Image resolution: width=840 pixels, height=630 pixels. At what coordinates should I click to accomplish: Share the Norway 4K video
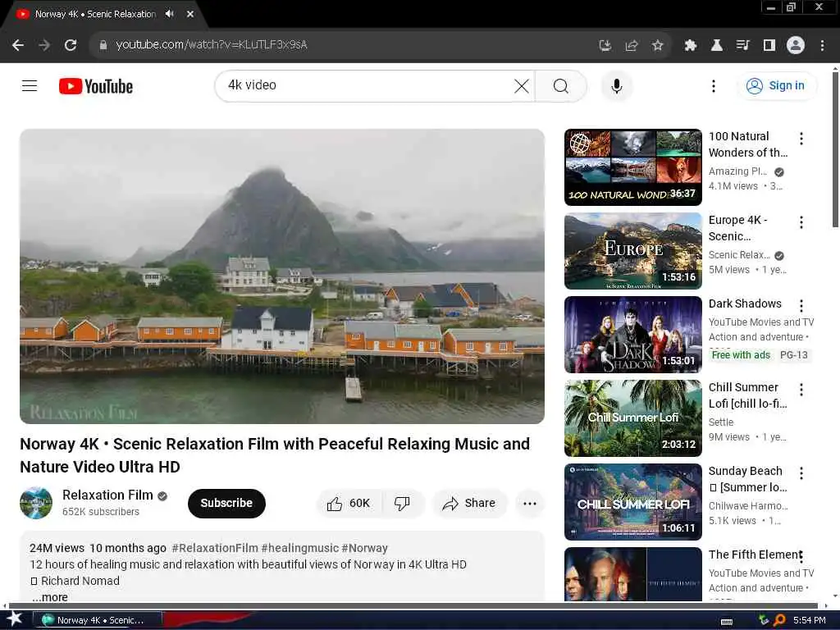[469, 504]
